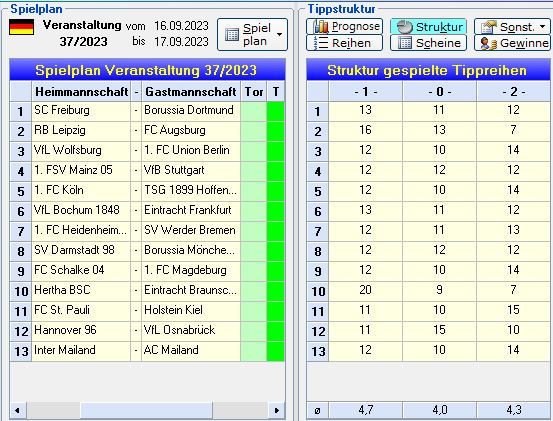553x421 pixels.
Task: Click average value 4,0
Action: [x=439, y=410]
